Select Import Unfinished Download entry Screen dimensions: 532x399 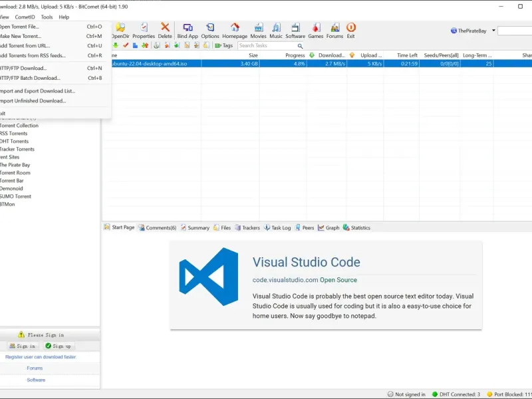coord(51,101)
